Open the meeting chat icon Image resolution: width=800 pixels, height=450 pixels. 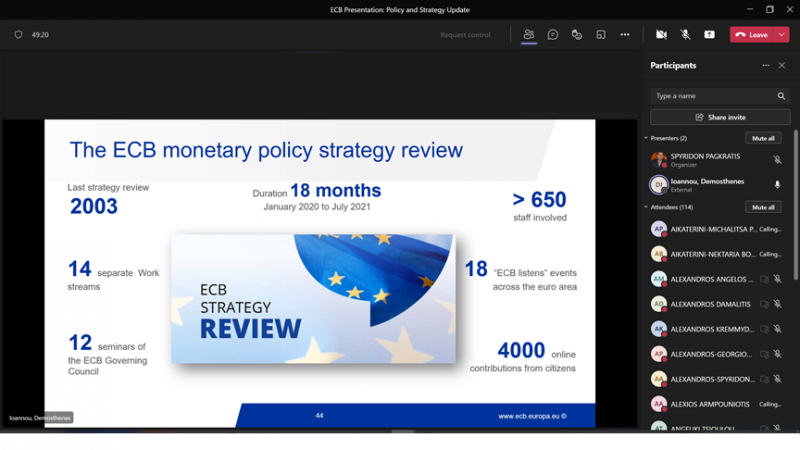pyautogui.click(x=553, y=35)
